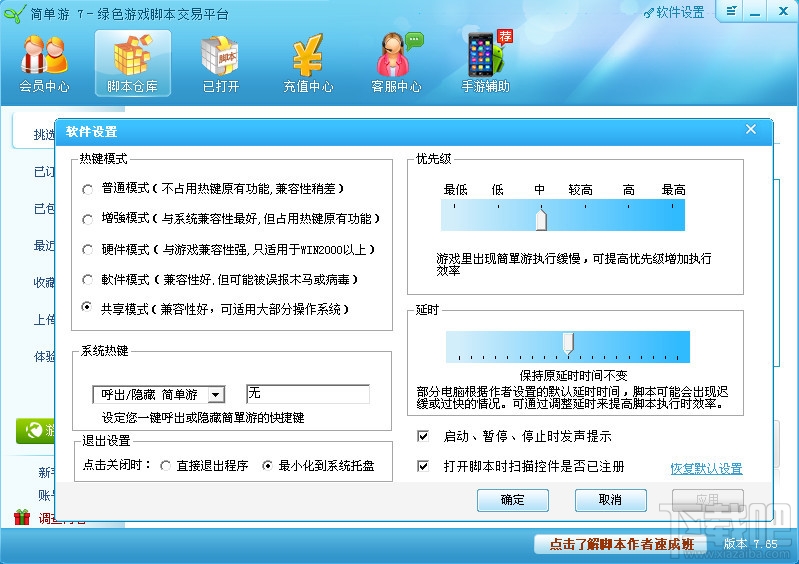
Task: Choose 最小化到系统托盘 on close
Action: point(267,466)
